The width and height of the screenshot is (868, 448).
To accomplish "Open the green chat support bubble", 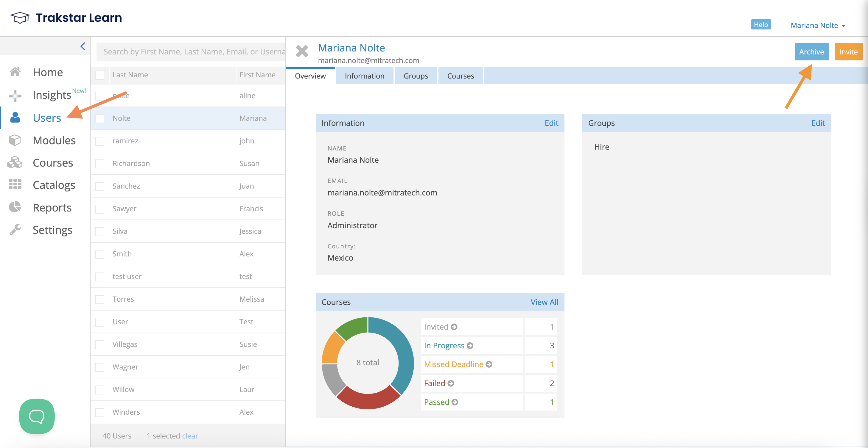I will pos(37,416).
